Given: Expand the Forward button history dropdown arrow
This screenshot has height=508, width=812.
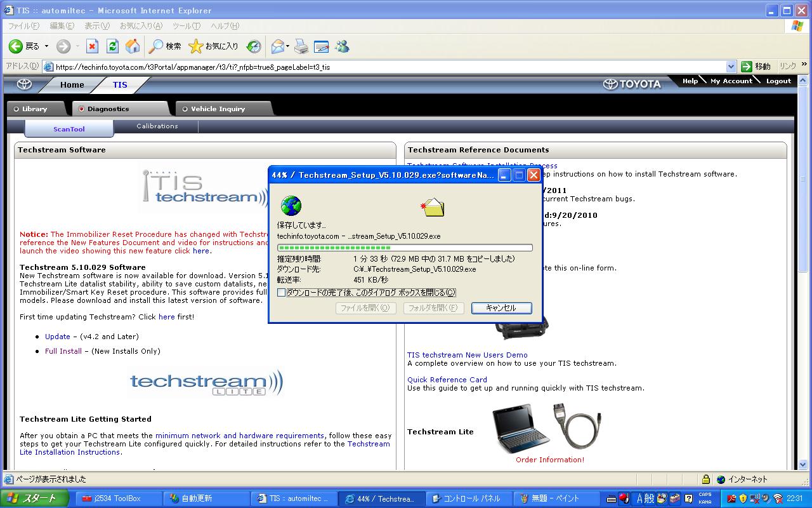Looking at the screenshot, I should tap(77, 46).
